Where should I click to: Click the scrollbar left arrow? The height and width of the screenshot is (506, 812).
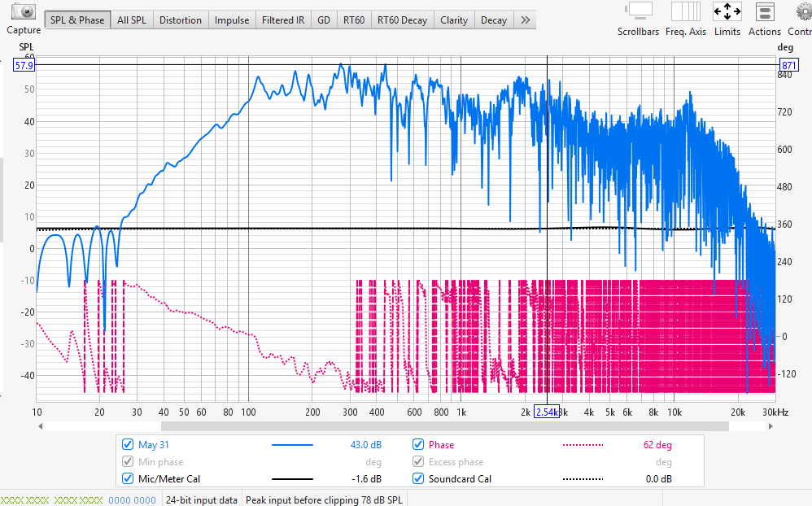tap(41, 426)
